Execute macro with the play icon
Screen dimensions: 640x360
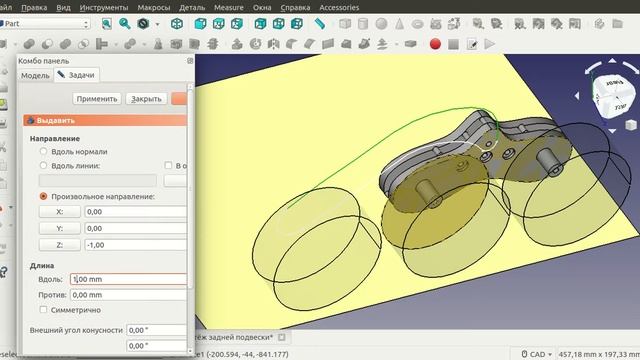pos(489,44)
